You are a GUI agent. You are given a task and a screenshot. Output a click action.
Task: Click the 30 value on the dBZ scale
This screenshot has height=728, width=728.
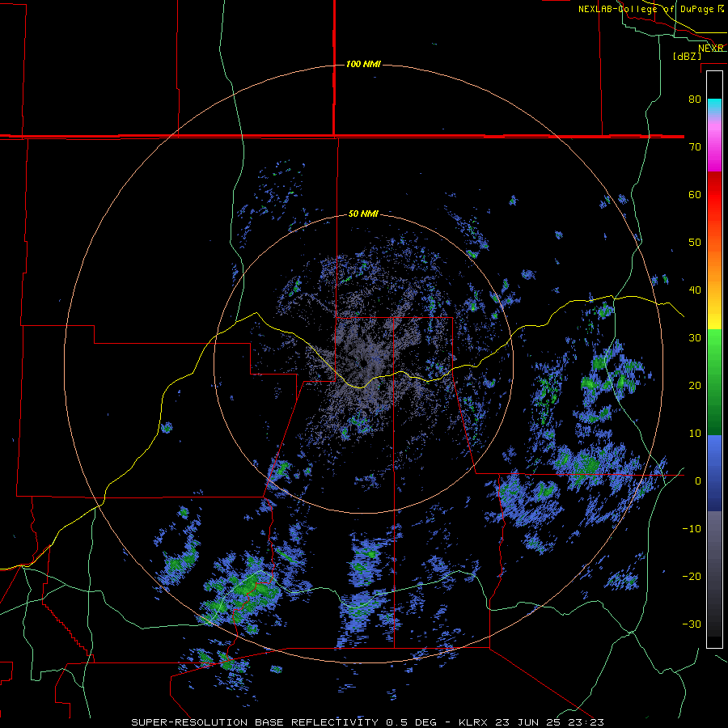coord(695,338)
